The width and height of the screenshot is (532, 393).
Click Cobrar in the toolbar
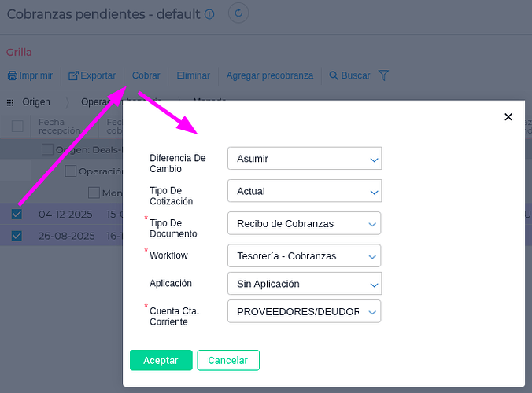tap(146, 76)
